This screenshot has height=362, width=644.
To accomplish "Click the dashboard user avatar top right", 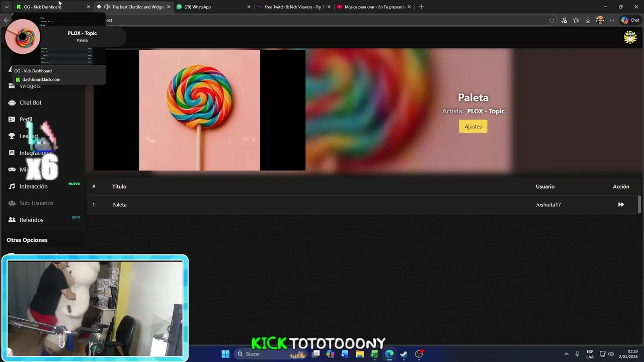I will (630, 37).
